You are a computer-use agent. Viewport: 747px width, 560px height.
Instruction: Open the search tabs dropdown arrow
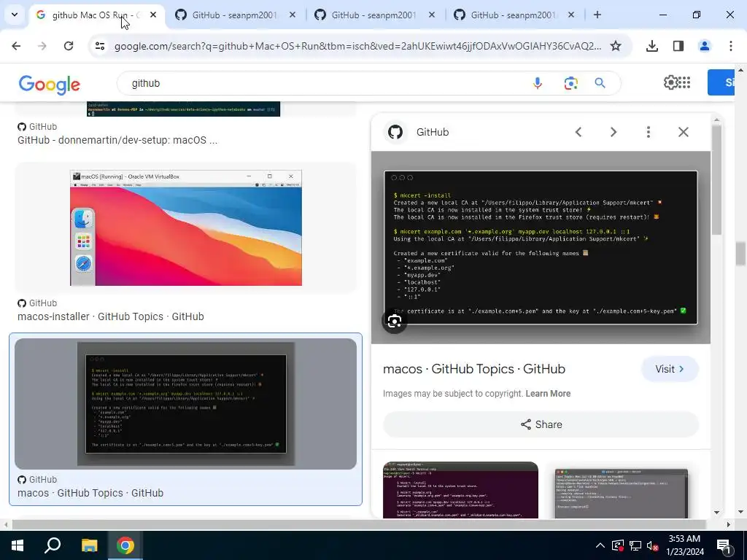point(15,15)
